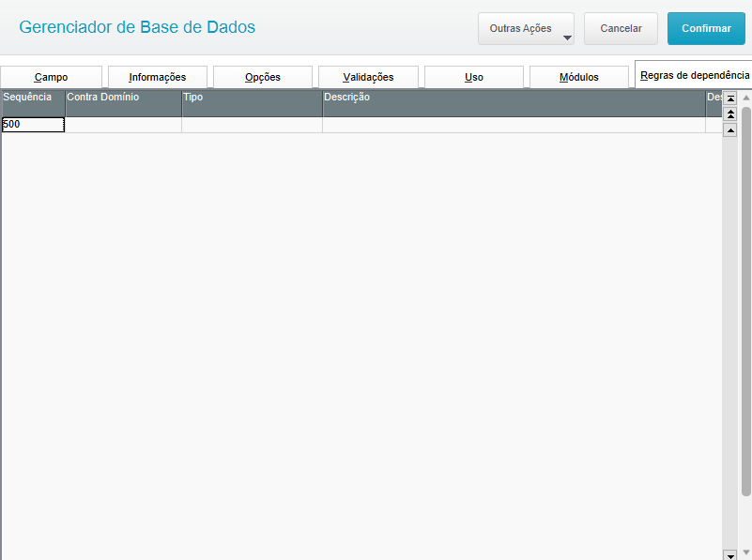This screenshot has height=560, width=752.
Task: Click the Tipo column header
Action: tap(253, 103)
